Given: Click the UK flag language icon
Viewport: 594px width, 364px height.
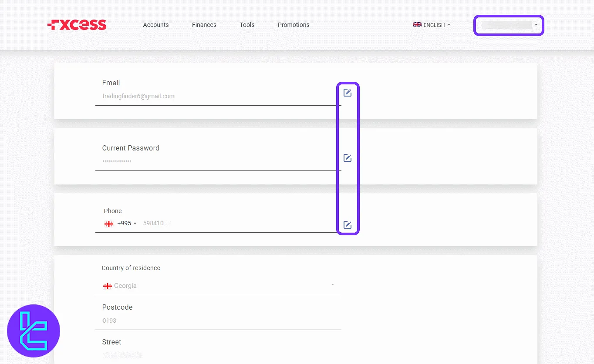Looking at the screenshot, I should pos(417,25).
